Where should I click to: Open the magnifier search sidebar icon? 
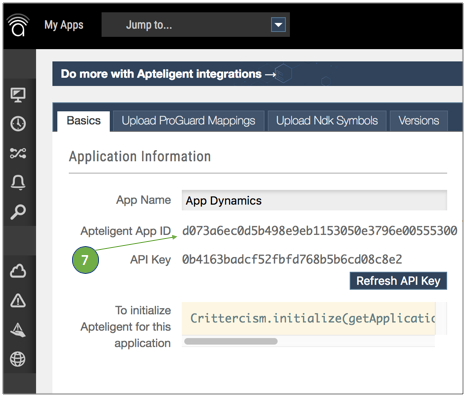click(x=18, y=212)
